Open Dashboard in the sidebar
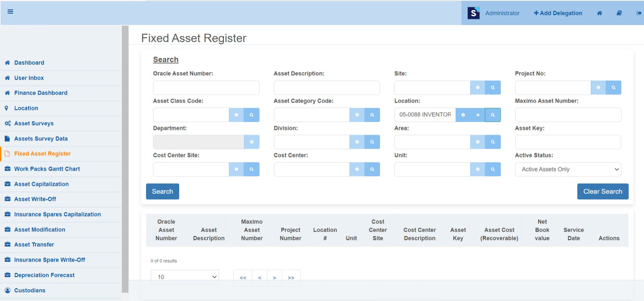This screenshot has height=301, width=644. pyautogui.click(x=60, y=63)
